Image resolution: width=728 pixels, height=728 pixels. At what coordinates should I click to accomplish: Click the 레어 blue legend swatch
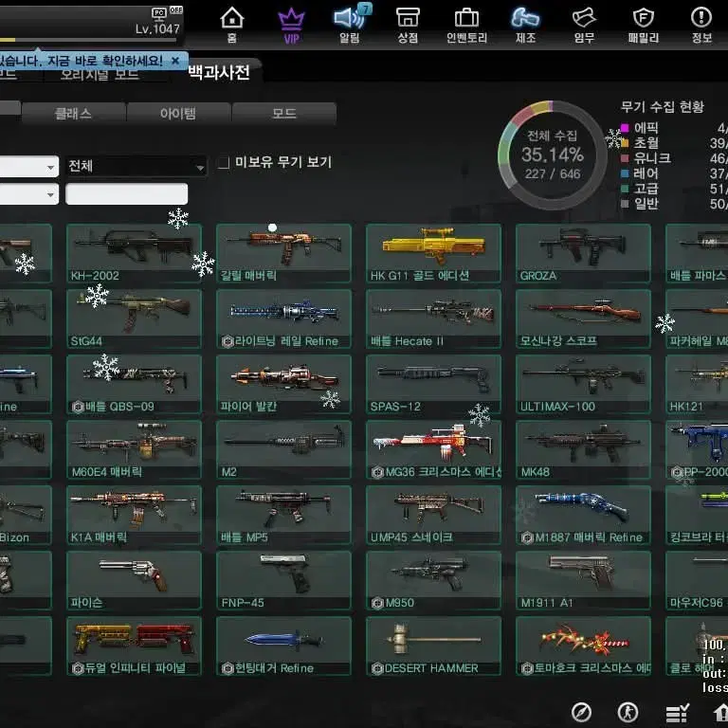pyautogui.click(x=625, y=173)
